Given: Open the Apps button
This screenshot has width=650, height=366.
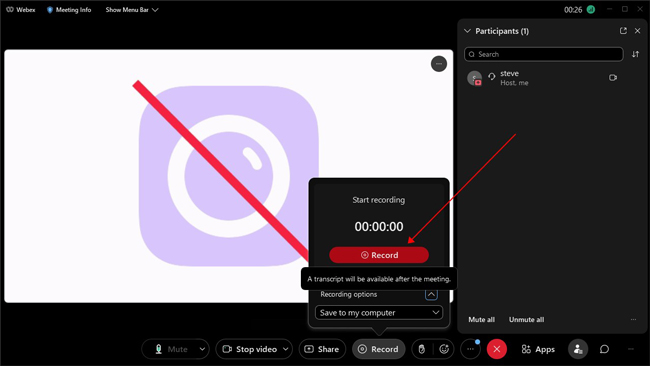Looking at the screenshot, I should pos(538,349).
